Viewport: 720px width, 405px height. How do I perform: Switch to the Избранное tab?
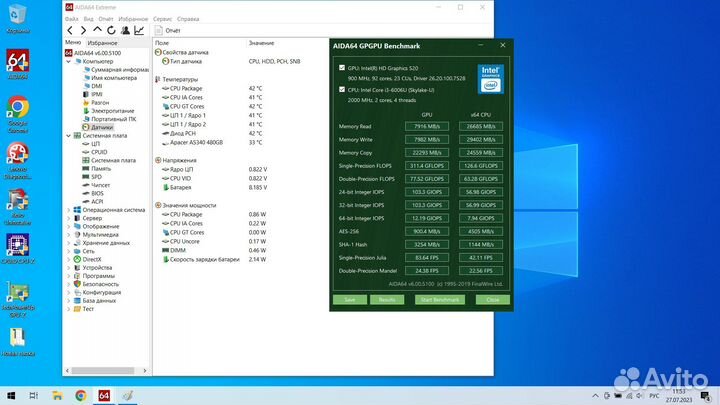tap(102, 43)
